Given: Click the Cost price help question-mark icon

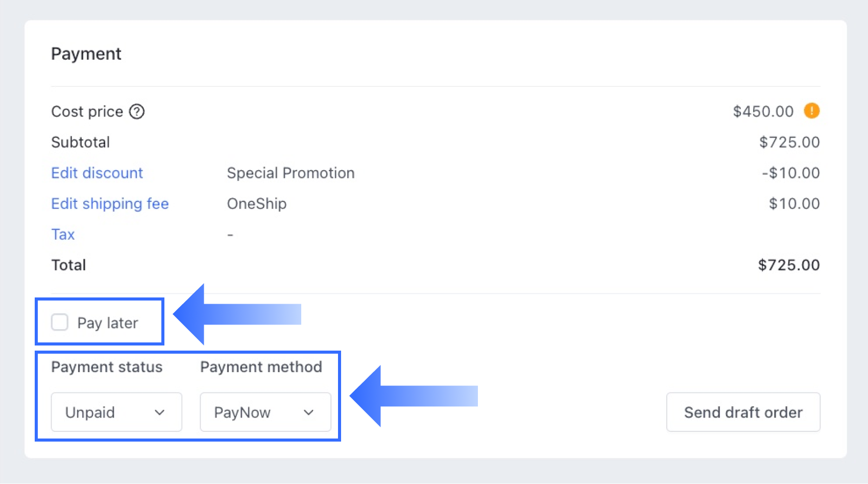Looking at the screenshot, I should [x=137, y=111].
